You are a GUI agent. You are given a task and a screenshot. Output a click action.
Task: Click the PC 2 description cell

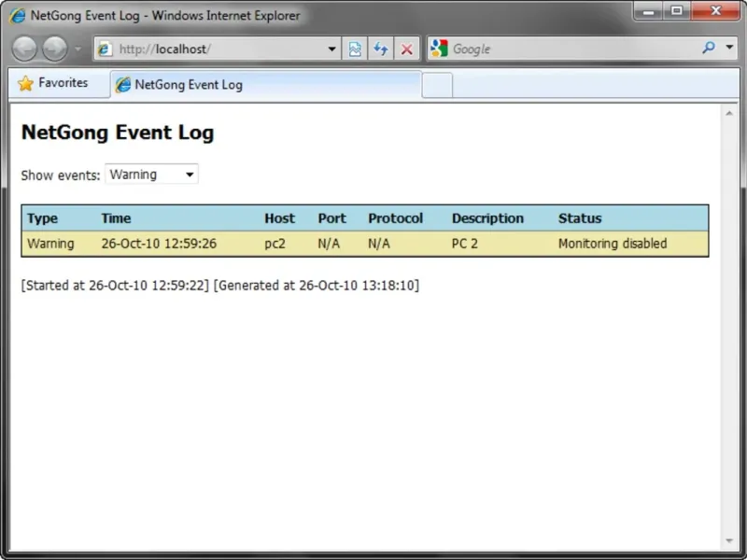tap(464, 244)
